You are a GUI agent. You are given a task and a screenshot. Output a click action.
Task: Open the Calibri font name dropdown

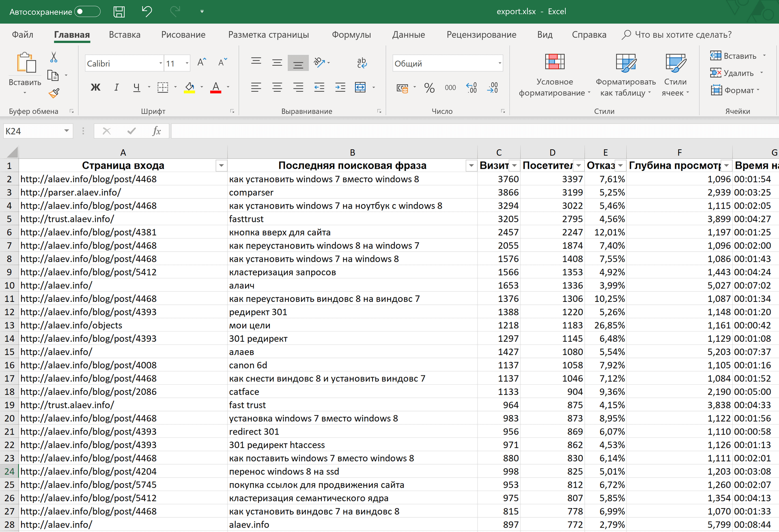161,63
